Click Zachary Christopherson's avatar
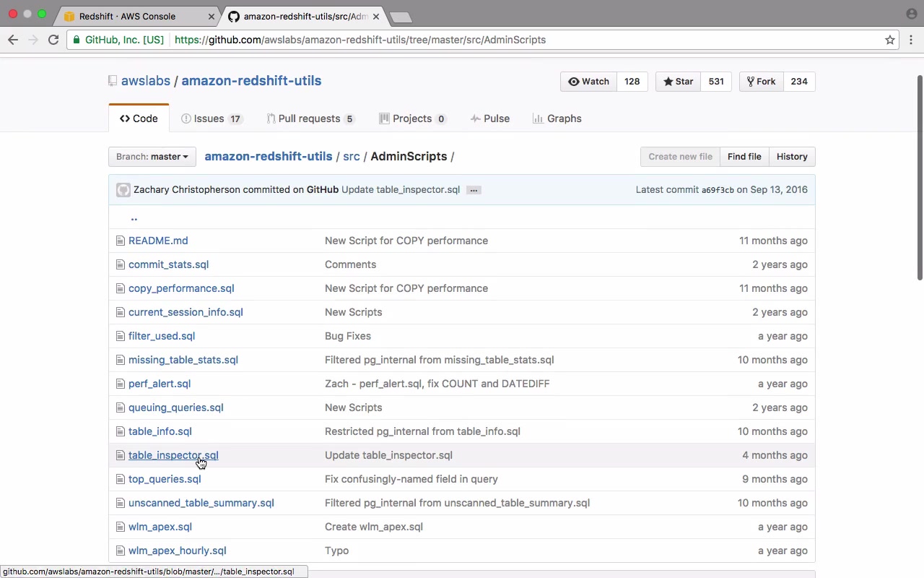Image resolution: width=924 pixels, height=578 pixels. coord(123,190)
